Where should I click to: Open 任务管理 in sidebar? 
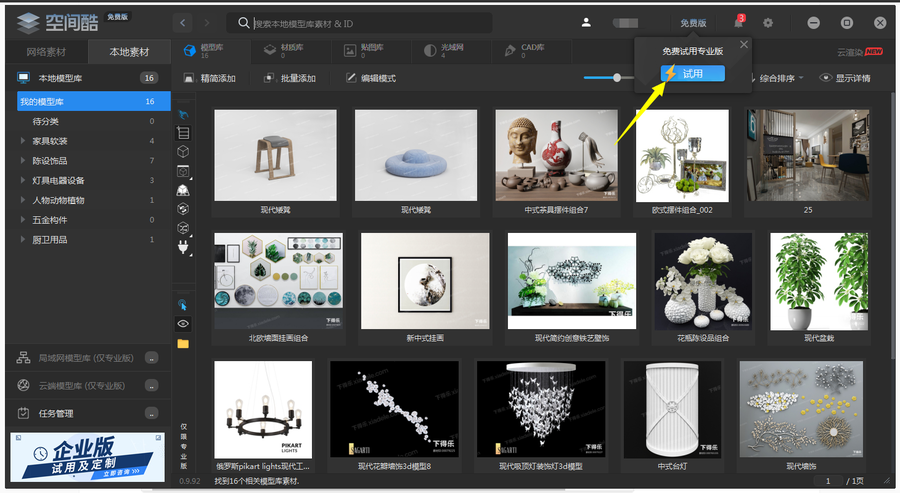point(88,413)
